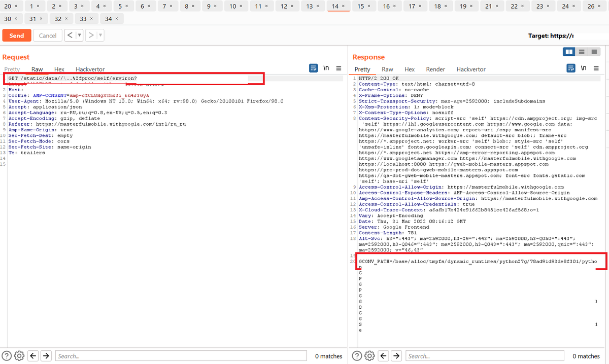Close Repeater tab 5
Viewport: 609px width, 364px height.
127,6
